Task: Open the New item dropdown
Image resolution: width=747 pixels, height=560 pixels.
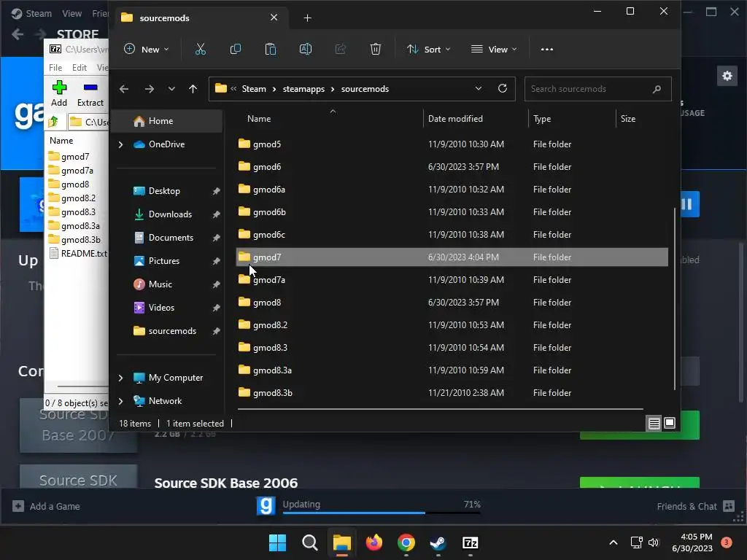Action: [146, 49]
